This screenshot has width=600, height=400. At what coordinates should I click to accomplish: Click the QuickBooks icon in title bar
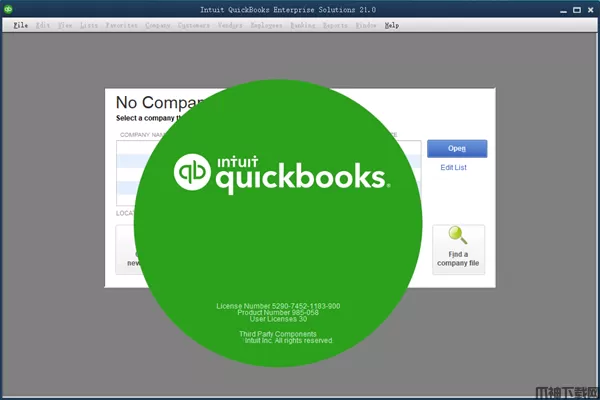click(x=8, y=9)
